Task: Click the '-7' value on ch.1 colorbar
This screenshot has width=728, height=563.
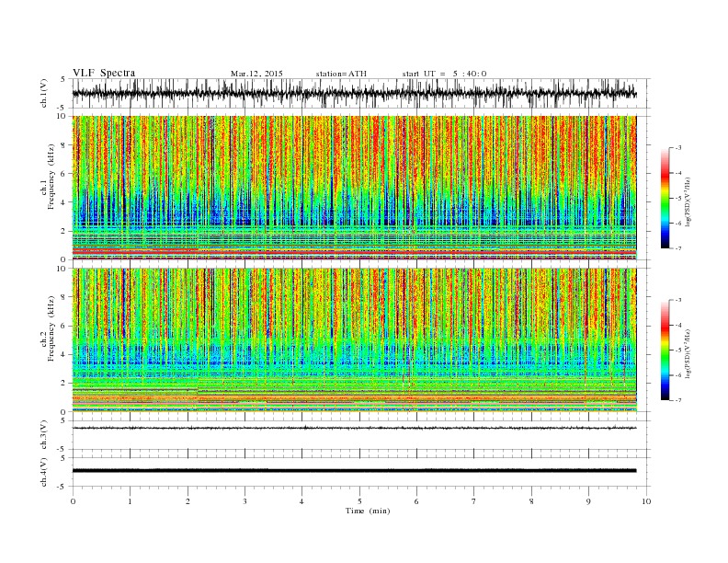Action: coord(677,248)
